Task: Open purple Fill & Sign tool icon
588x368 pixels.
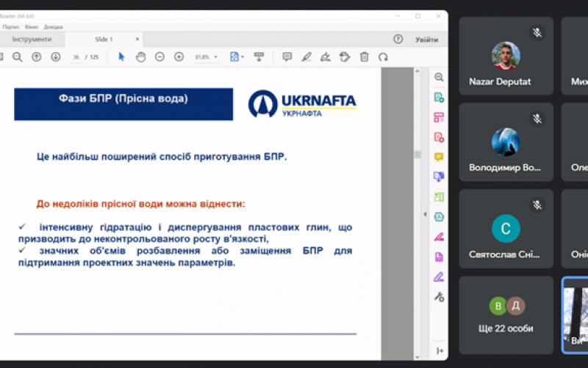Action: [439, 277]
